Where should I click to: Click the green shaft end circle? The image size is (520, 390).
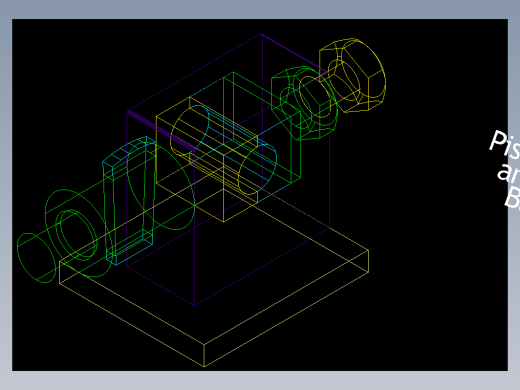click(36, 258)
